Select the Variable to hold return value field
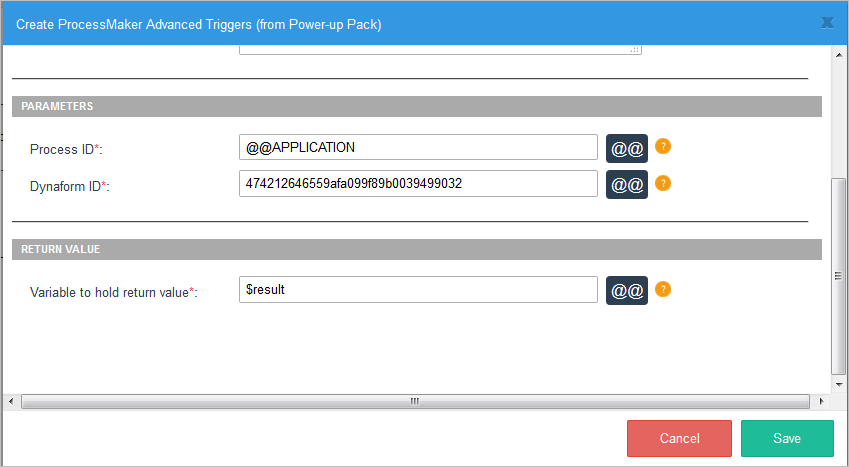This screenshot has width=849, height=467. (418, 290)
